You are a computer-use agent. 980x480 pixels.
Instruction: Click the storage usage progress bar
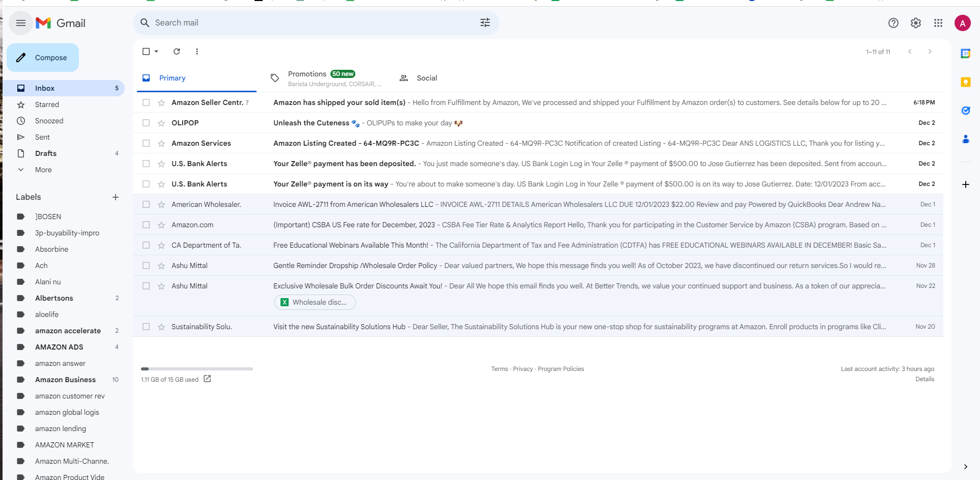(197, 368)
